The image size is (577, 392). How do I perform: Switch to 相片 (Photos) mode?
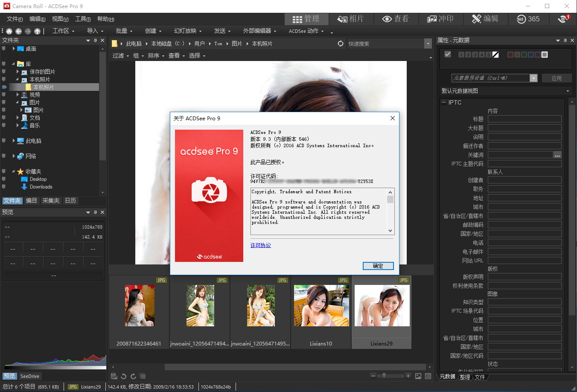[x=351, y=19]
